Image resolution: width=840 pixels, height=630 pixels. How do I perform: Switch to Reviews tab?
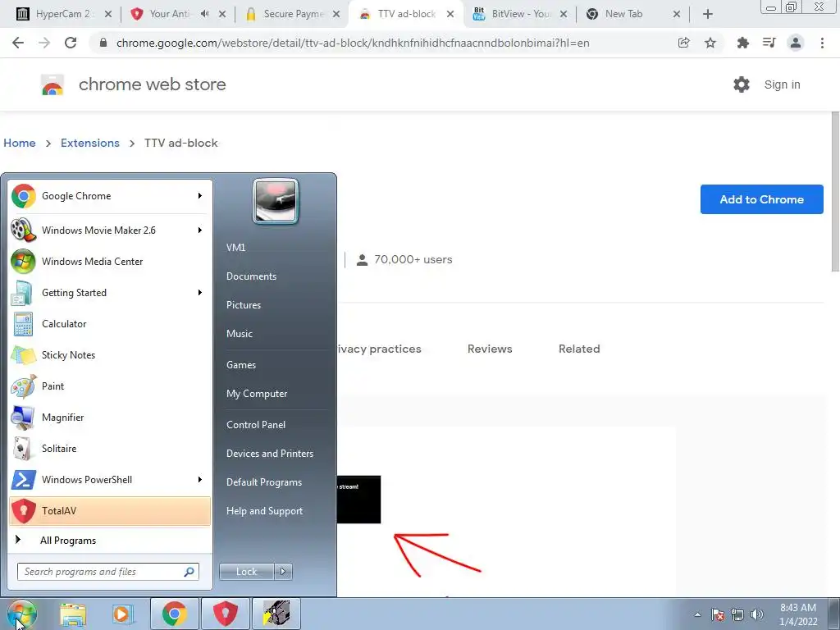pyautogui.click(x=490, y=349)
